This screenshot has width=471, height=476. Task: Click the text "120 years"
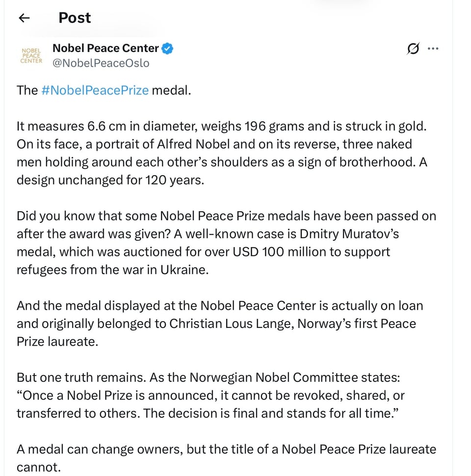174,180
